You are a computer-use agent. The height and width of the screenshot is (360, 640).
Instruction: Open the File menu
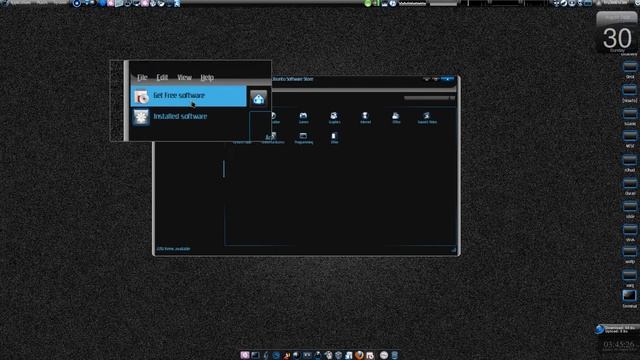point(142,77)
